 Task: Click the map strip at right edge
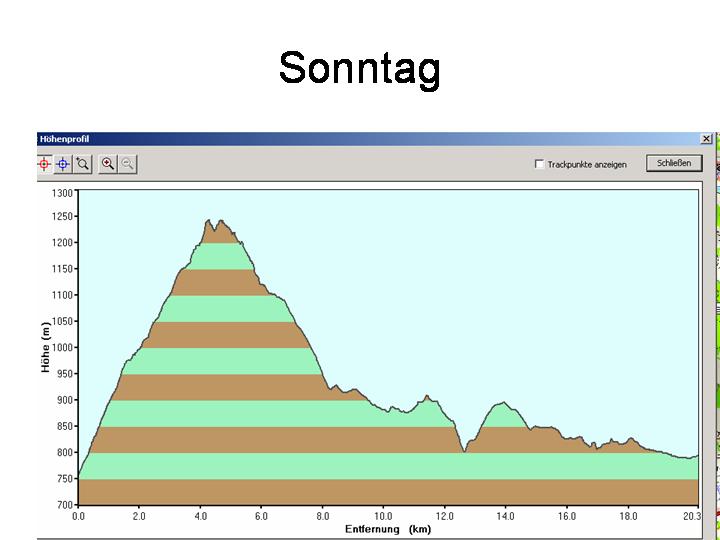pyautogui.click(x=717, y=330)
